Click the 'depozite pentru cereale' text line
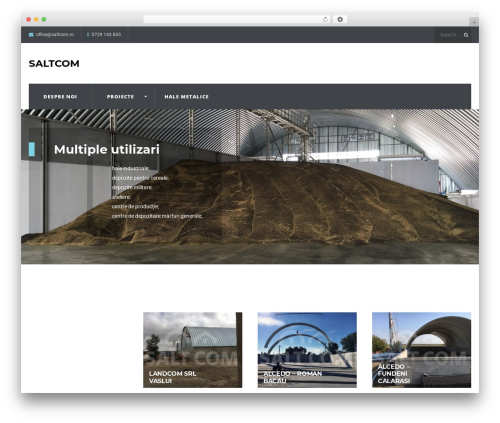Viewport: 500px width, 423px height. click(x=140, y=178)
